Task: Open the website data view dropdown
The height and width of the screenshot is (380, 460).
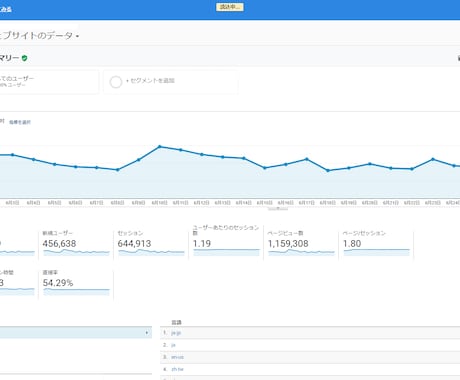Action: [39, 36]
